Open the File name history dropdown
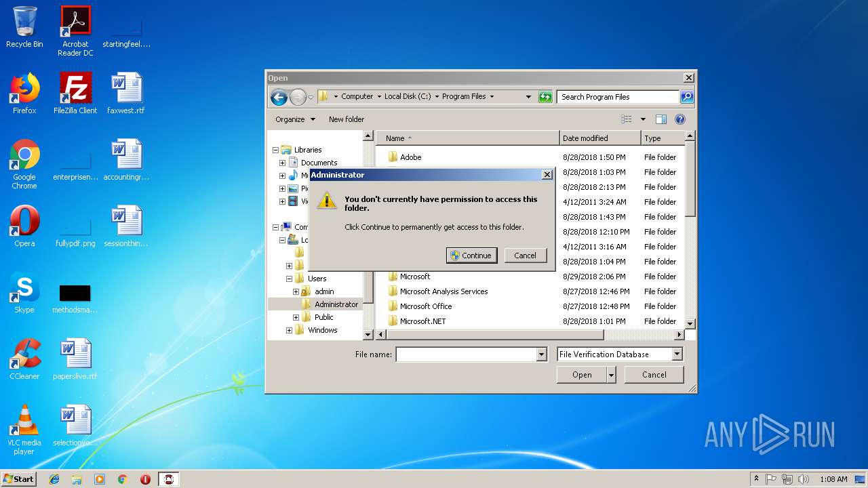Image resolution: width=868 pixels, height=488 pixels. coord(541,354)
